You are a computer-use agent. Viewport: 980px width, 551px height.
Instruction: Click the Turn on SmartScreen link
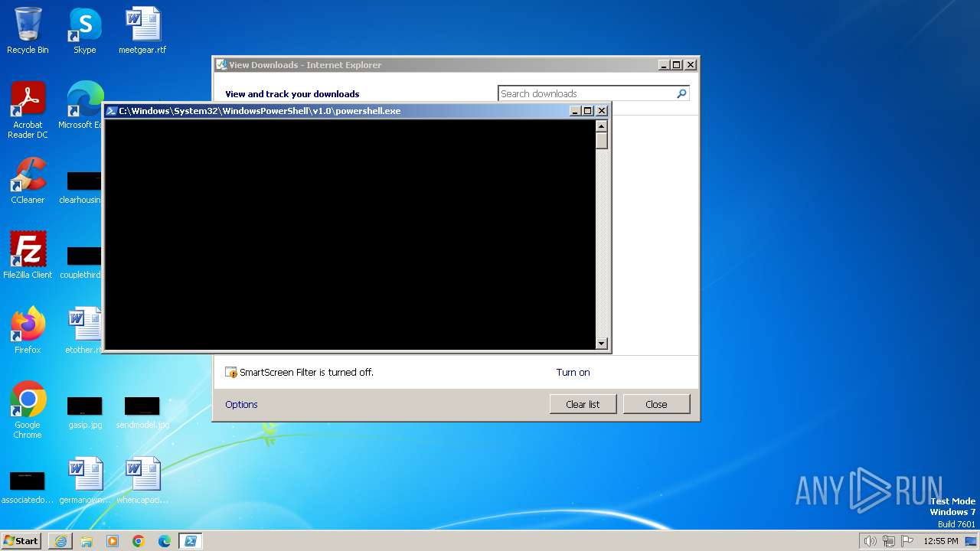tap(573, 373)
